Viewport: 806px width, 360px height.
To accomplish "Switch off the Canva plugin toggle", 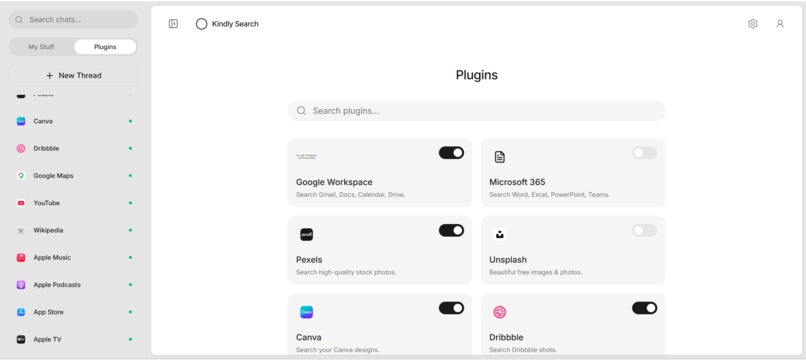I will [x=451, y=308].
